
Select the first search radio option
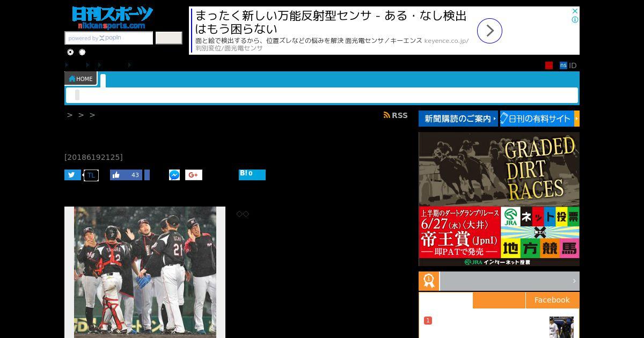pyautogui.click(x=70, y=52)
